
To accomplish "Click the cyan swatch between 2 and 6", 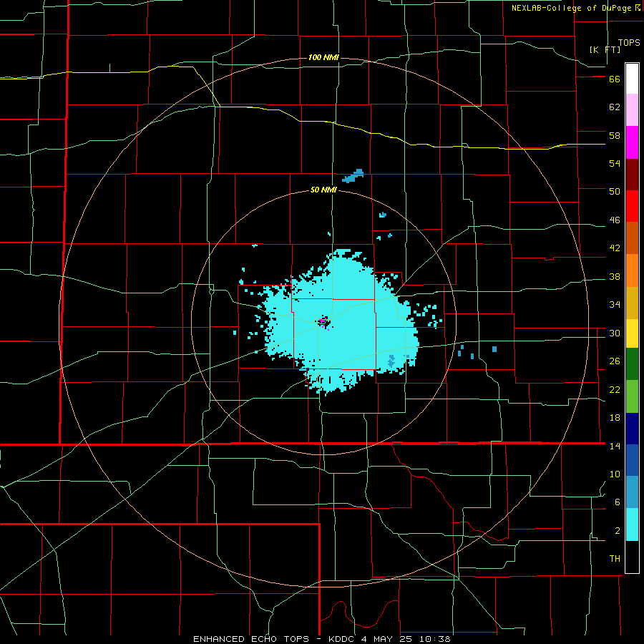I will click(x=632, y=525).
